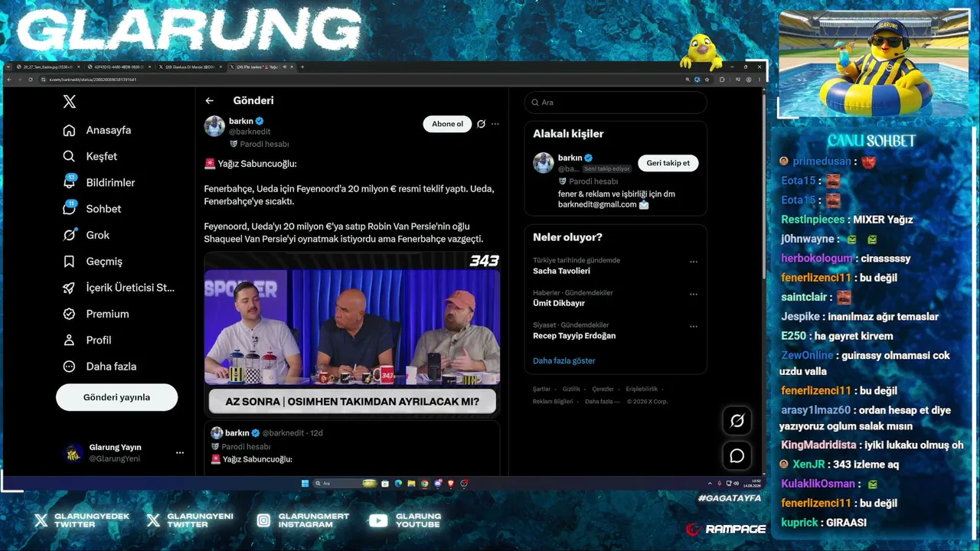
Task: Click the Gönderi page heading
Action: click(253, 100)
